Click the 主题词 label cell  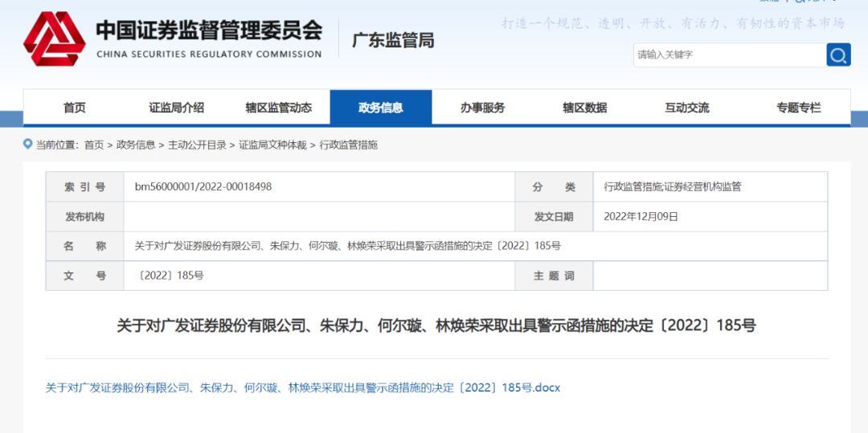point(554,275)
